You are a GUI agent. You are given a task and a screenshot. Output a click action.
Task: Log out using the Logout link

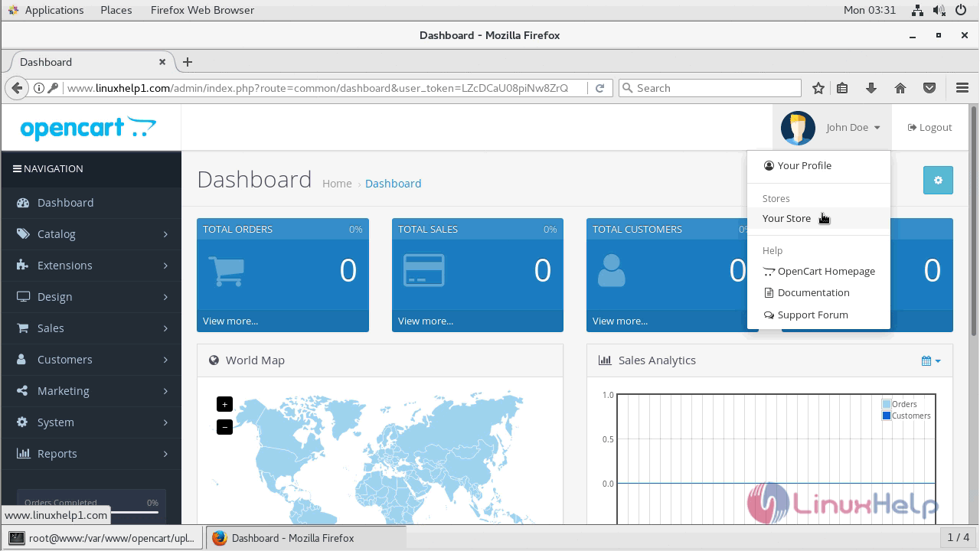tap(929, 128)
